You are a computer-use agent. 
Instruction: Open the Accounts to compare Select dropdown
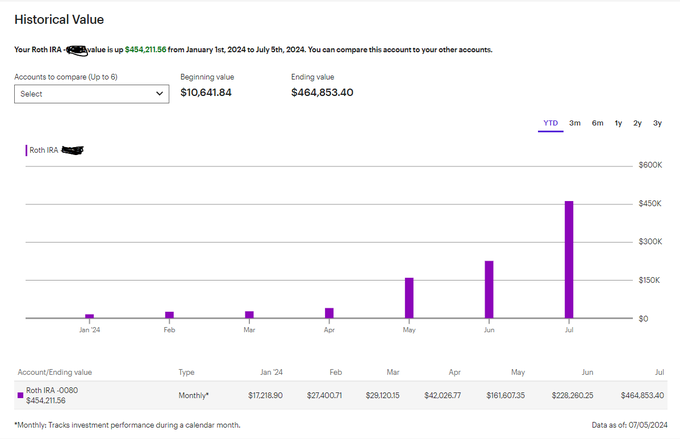92,94
